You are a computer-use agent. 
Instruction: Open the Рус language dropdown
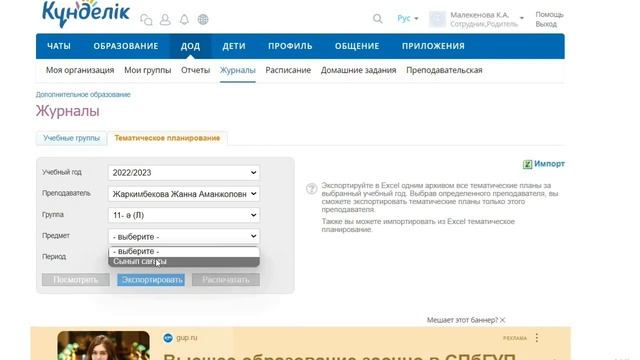click(408, 18)
